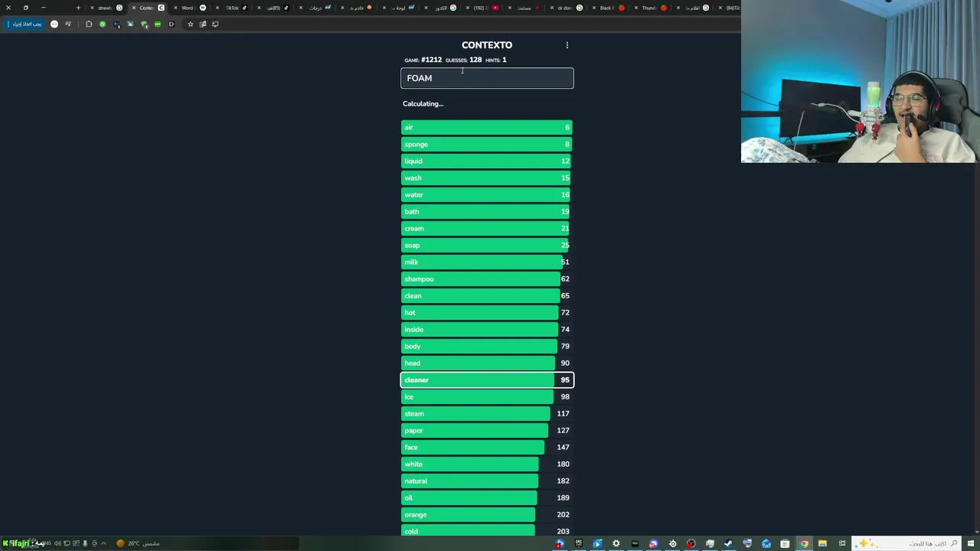Screen dimensions: 980x551
Task: Click the HINTS 1 counter
Action: coord(496,60)
